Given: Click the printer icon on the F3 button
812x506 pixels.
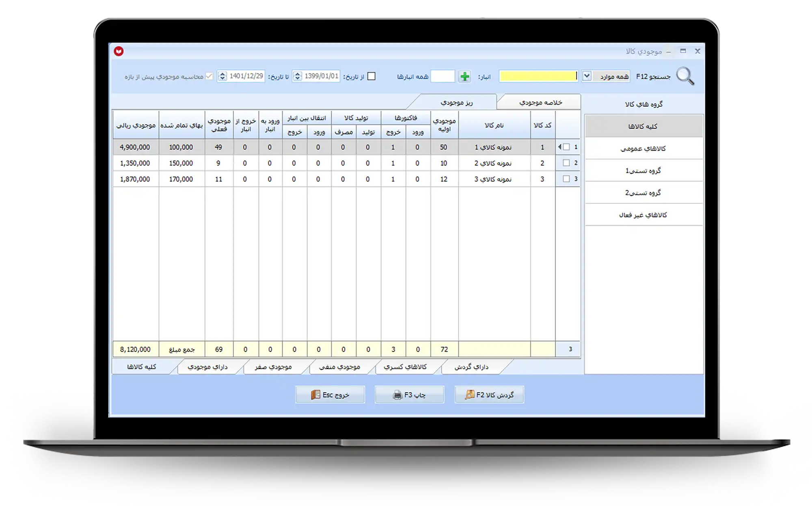Looking at the screenshot, I should pyautogui.click(x=397, y=395).
